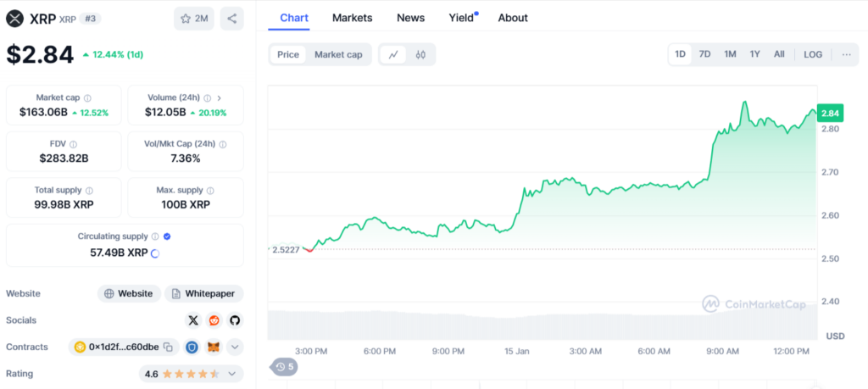The width and height of the screenshot is (868, 389).
Task: Open the X (Twitter) social link
Action: tap(192, 320)
